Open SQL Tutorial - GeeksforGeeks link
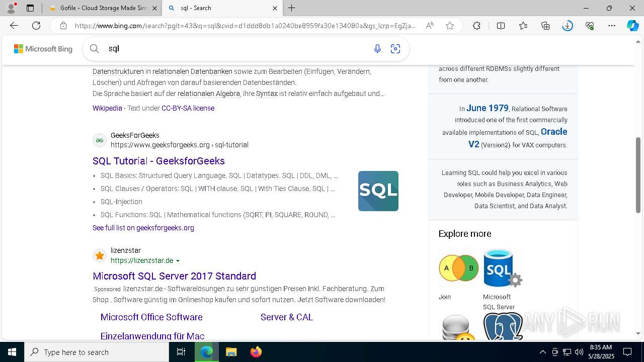Viewport: 644px width, 362px height. (x=158, y=161)
